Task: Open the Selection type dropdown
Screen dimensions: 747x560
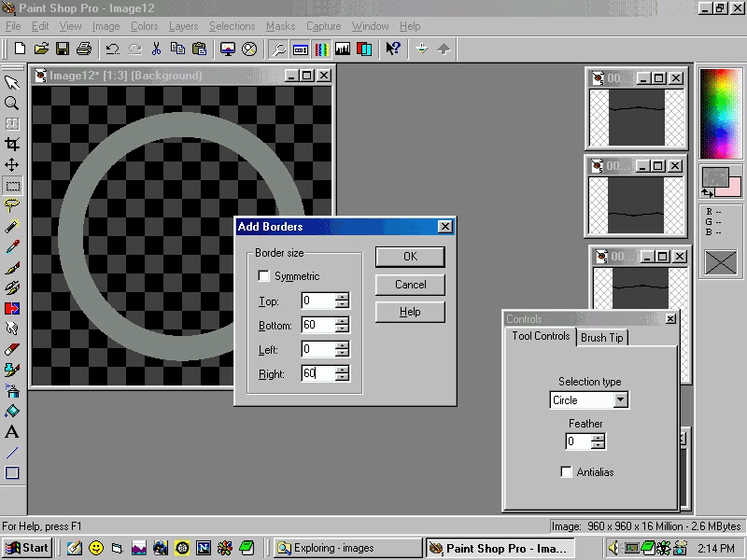Action: click(620, 400)
